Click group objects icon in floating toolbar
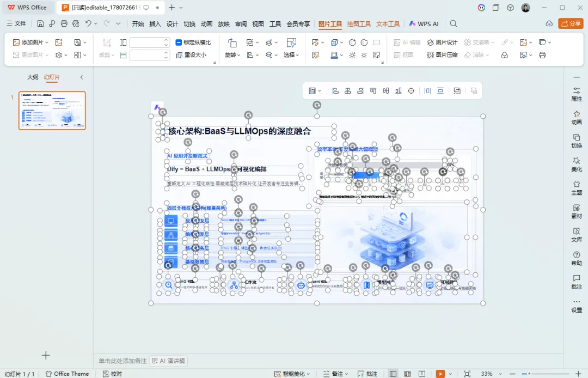Screen dimensions: 588x378 (x=457, y=91)
